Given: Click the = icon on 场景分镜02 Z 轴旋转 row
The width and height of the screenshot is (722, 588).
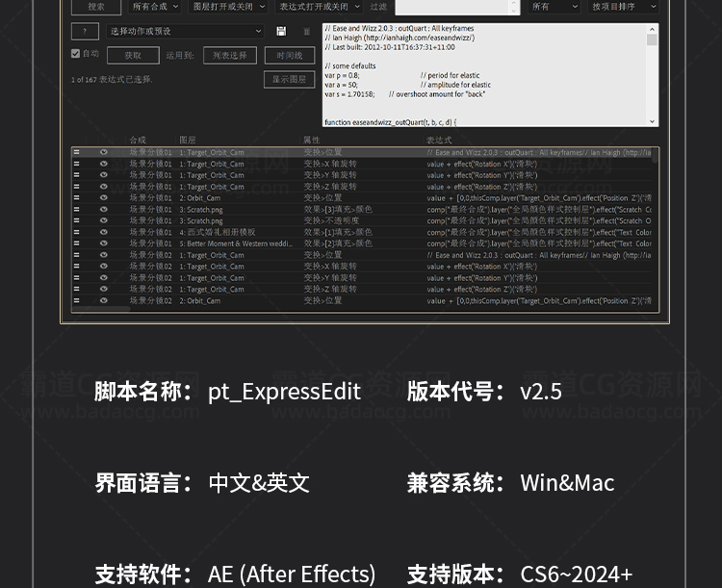Looking at the screenshot, I should (x=76, y=289).
